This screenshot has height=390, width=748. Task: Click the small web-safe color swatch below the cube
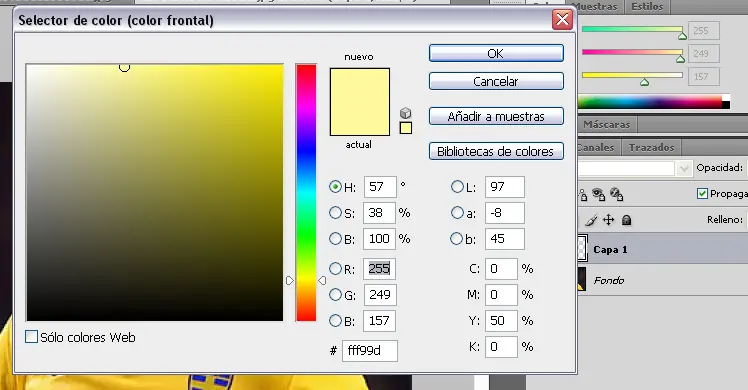pyautogui.click(x=406, y=128)
